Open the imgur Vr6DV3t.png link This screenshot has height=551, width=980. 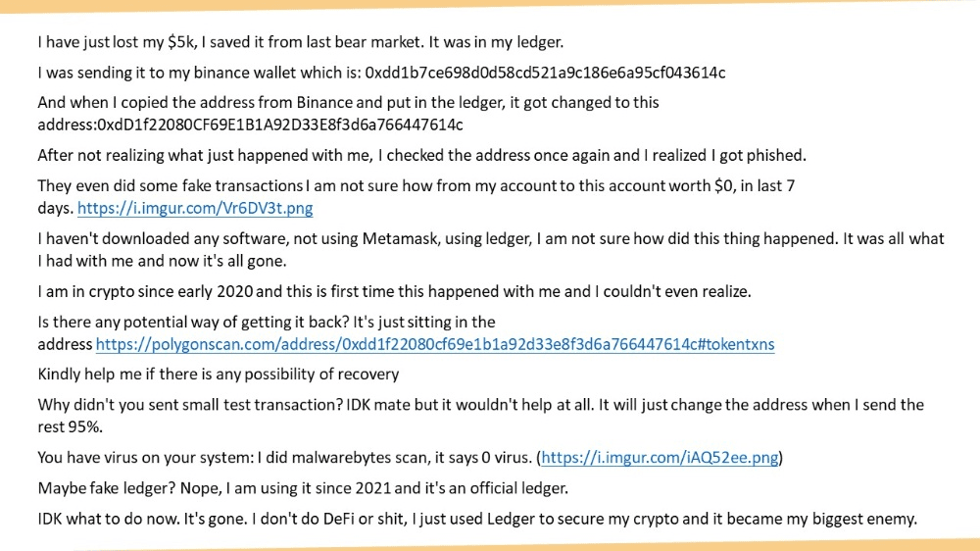(195, 208)
